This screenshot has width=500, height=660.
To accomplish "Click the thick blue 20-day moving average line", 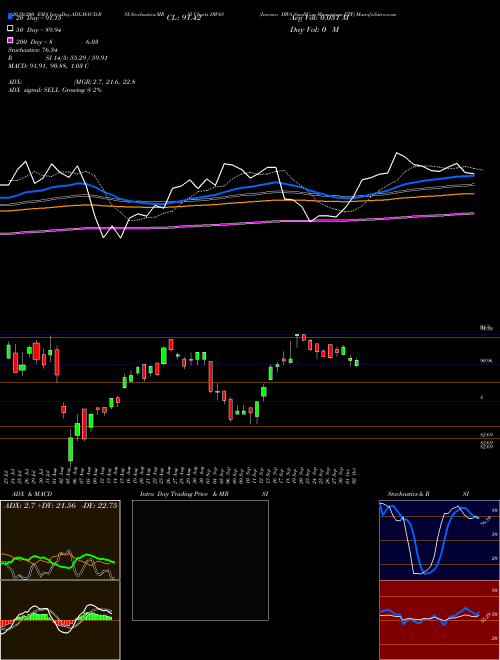I will click(236, 189).
